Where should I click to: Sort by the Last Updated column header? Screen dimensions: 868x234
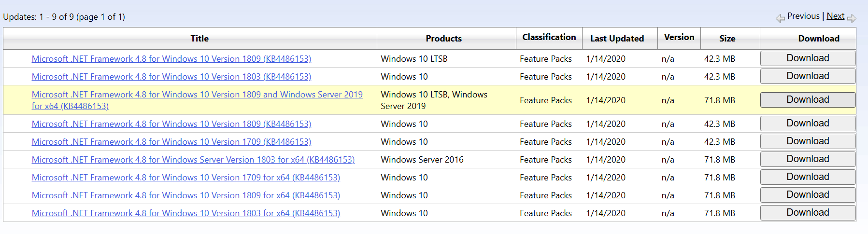617,38
